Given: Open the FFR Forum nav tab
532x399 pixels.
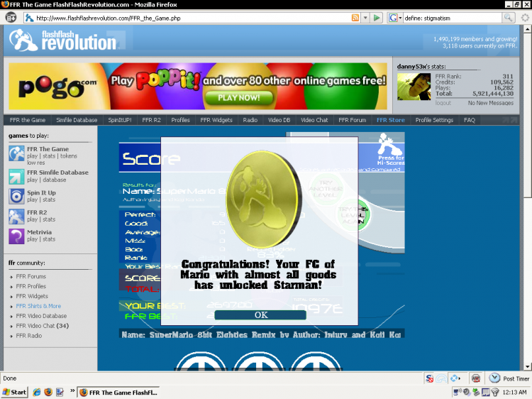Looking at the screenshot, I should [352, 120].
